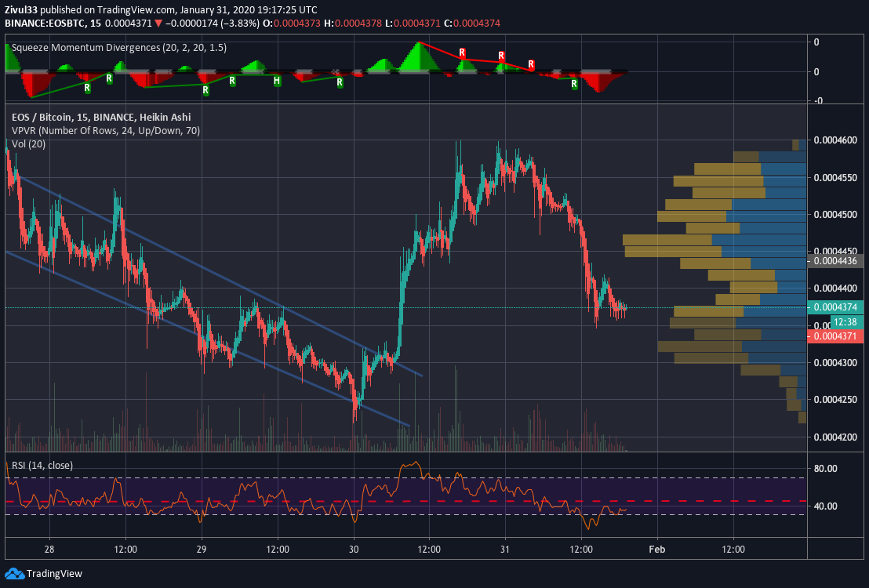Click the 0.0004600 price axis label
Viewport: 869px width, 588px height.
(835, 140)
